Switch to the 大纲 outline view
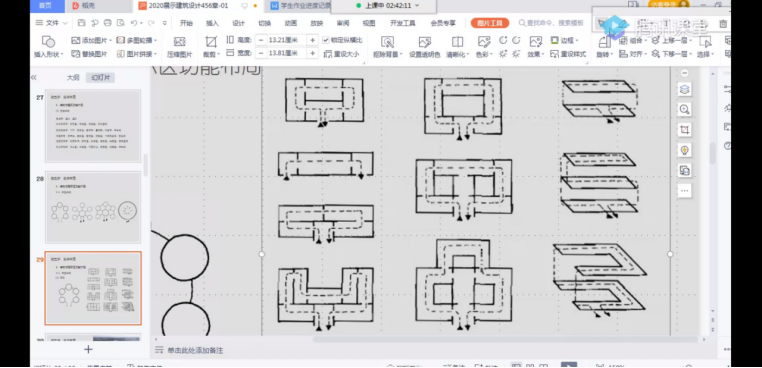The width and height of the screenshot is (762, 368). pyautogui.click(x=73, y=77)
